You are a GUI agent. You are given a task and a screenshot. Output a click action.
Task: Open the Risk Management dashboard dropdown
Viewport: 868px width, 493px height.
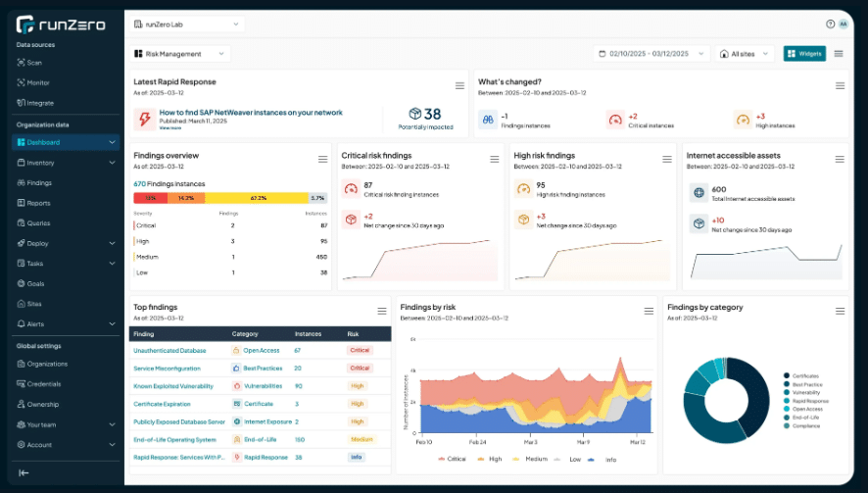(x=180, y=54)
